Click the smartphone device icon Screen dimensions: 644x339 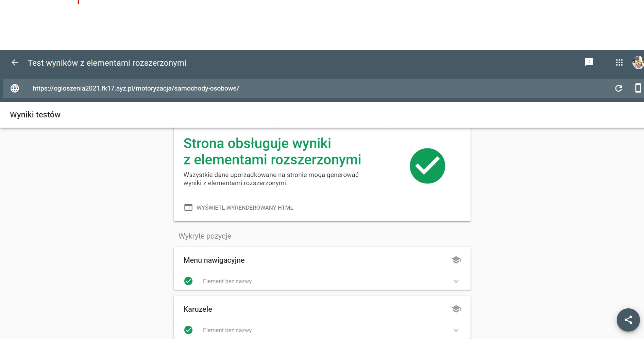point(638,88)
